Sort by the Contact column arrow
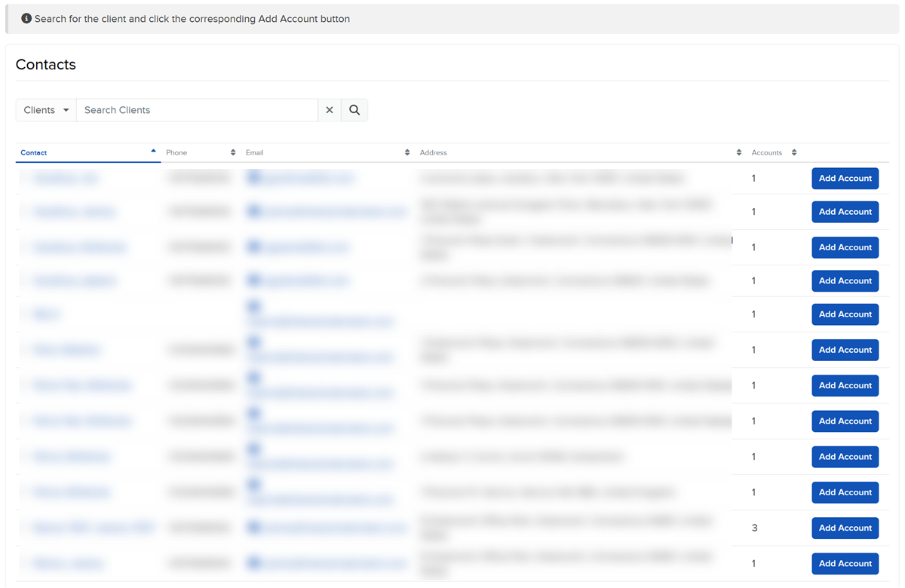This screenshot has width=905, height=588. (x=154, y=152)
